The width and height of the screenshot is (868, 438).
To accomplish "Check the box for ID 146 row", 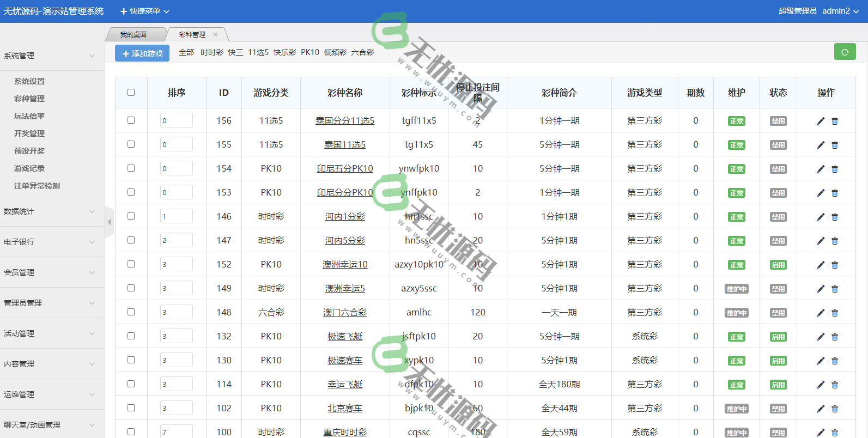I will click(131, 216).
